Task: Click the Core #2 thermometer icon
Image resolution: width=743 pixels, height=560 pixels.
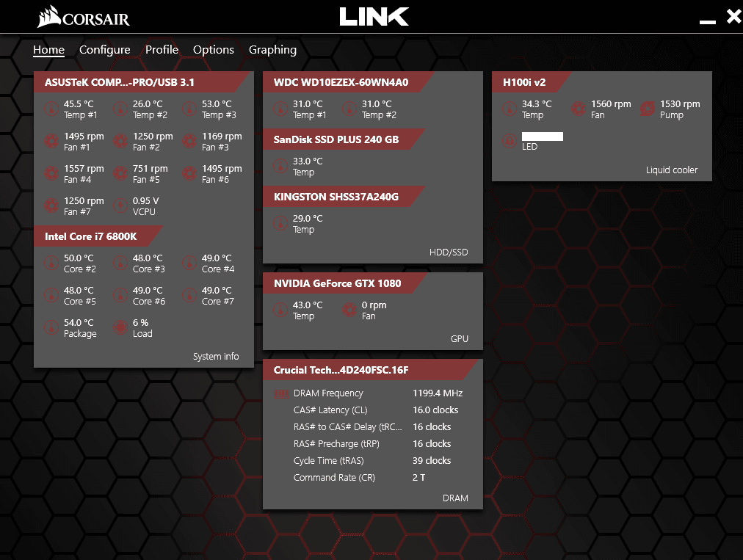Action: 51,263
